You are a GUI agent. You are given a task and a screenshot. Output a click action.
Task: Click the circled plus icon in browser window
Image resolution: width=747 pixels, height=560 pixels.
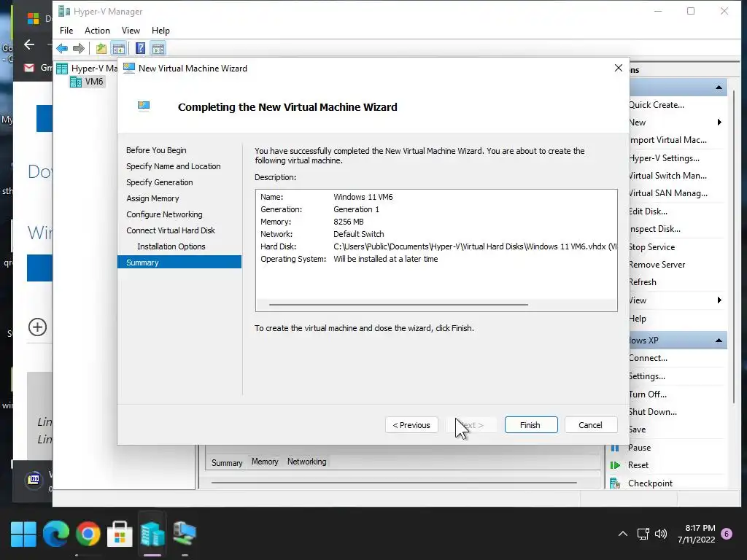[38, 327]
